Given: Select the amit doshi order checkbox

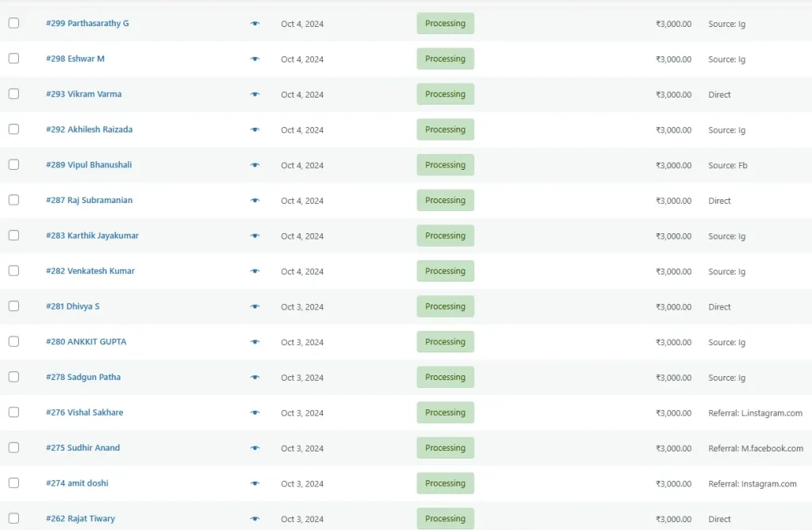Looking at the screenshot, I should (13, 483).
